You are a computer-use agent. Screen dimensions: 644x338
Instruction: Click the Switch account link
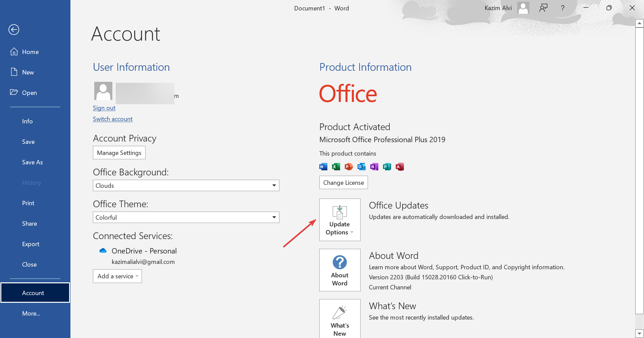113,119
